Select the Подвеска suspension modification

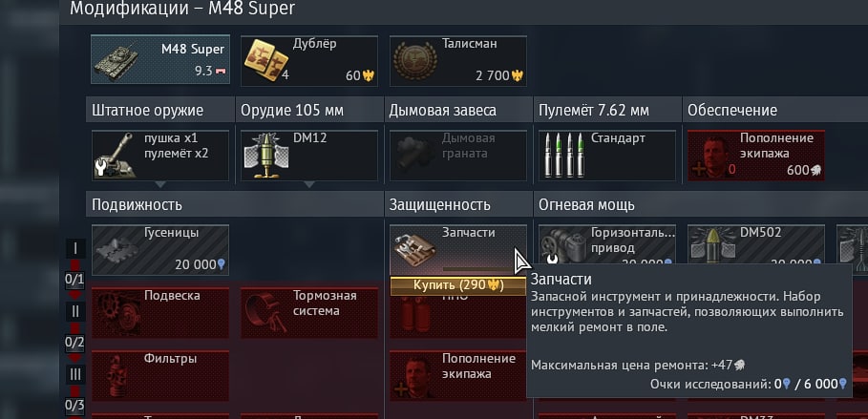point(160,313)
